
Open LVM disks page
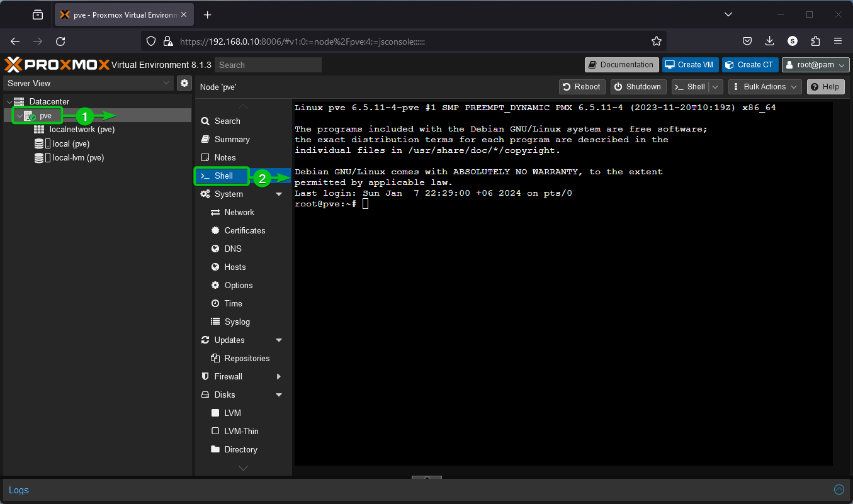[243, 413]
